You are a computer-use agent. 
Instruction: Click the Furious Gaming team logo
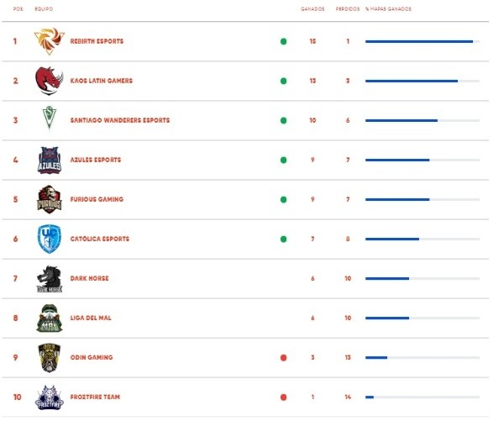50,199
